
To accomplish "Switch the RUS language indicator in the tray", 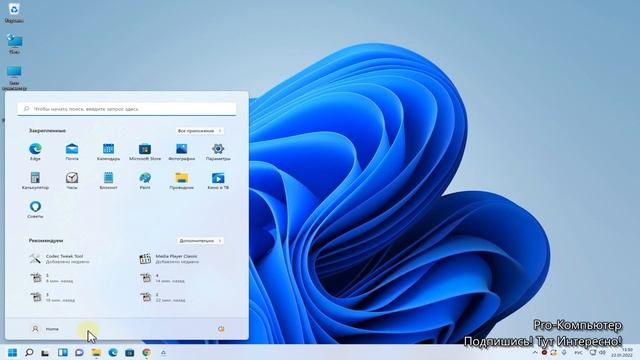I will click(x=578, y=353).
